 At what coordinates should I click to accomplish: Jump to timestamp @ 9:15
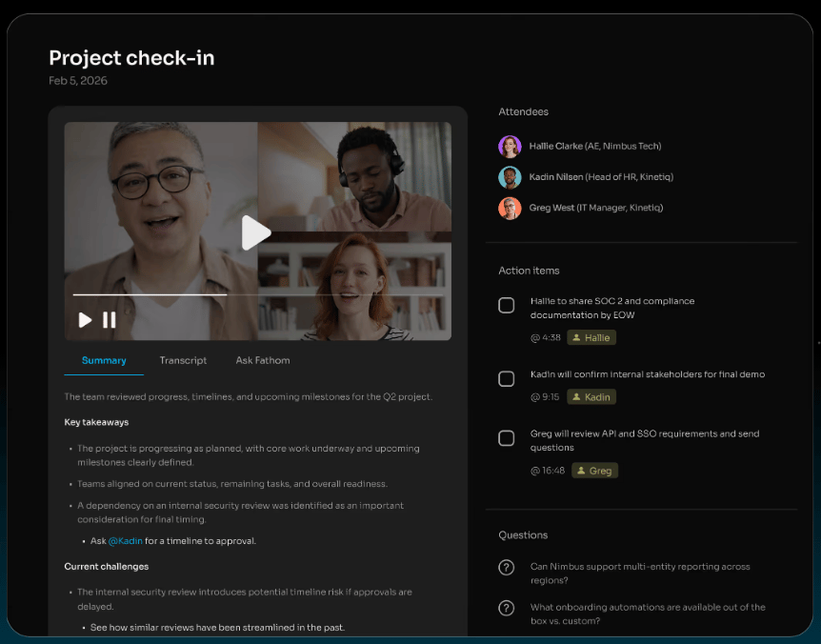(545, 397)
